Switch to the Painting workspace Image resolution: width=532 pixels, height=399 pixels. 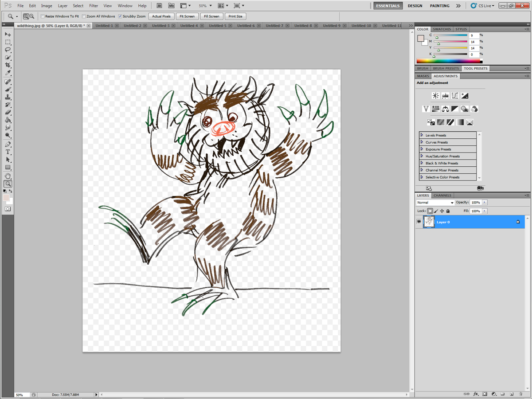coord(439,6)
